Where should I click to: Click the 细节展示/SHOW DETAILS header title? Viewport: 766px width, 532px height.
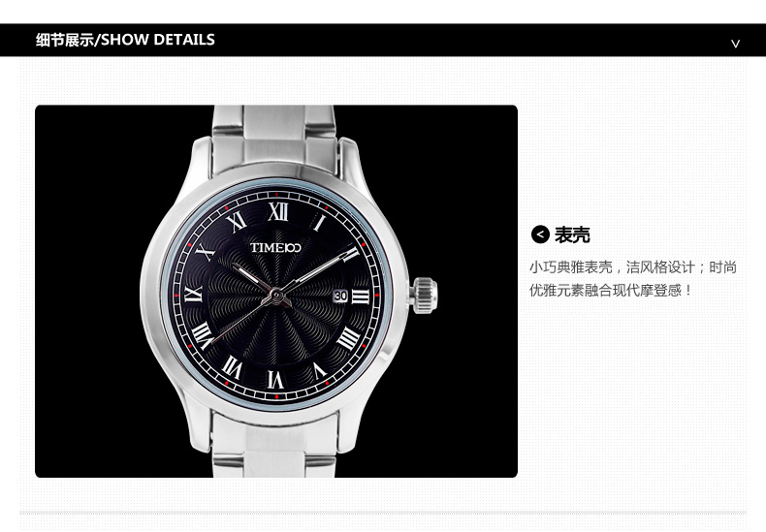pyautogui.click(x=125, y=40)
